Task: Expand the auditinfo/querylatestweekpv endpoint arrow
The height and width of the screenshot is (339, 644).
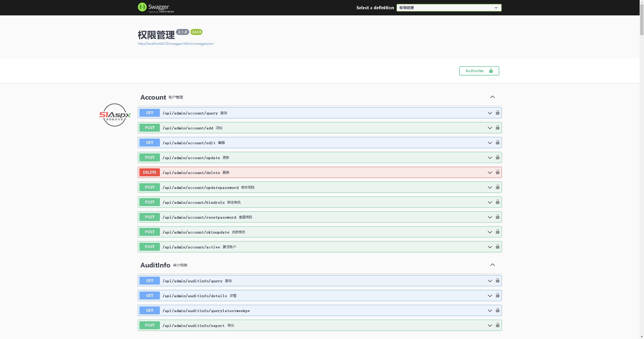Action: 490,311
